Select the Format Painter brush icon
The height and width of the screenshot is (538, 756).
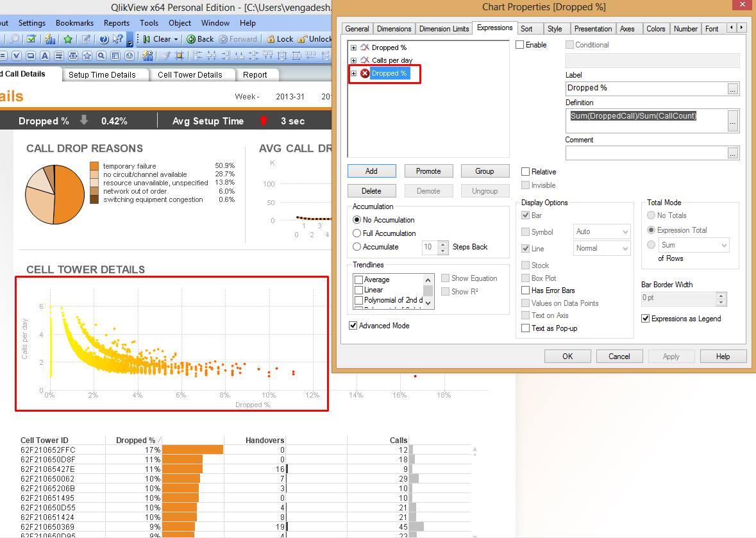[165, 55]
